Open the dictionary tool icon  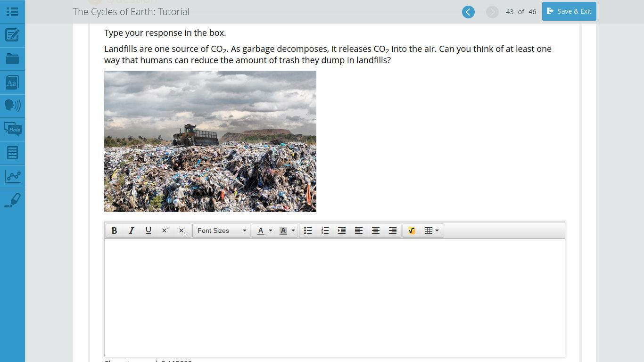(x=12, y=82)
